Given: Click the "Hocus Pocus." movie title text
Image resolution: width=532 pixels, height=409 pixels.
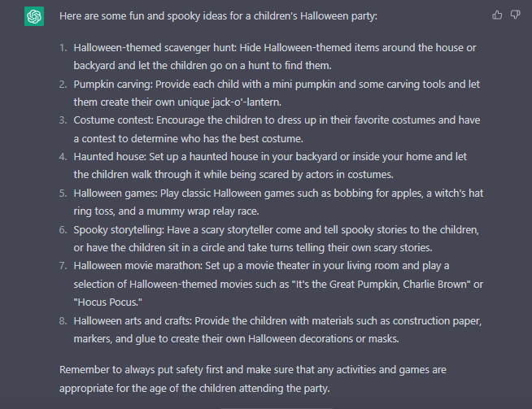Looking at the screenshot, I should click(x=108, y=302).
